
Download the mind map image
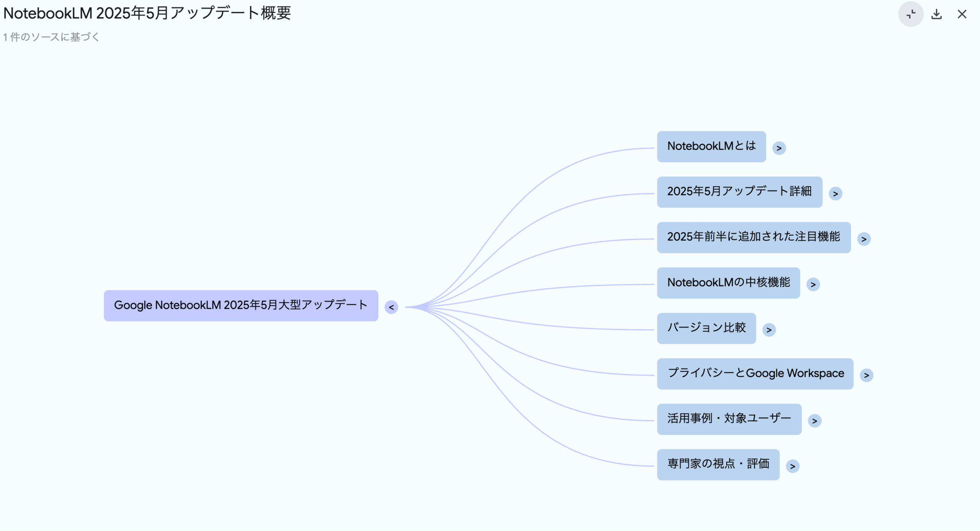(x=936, y=14)
